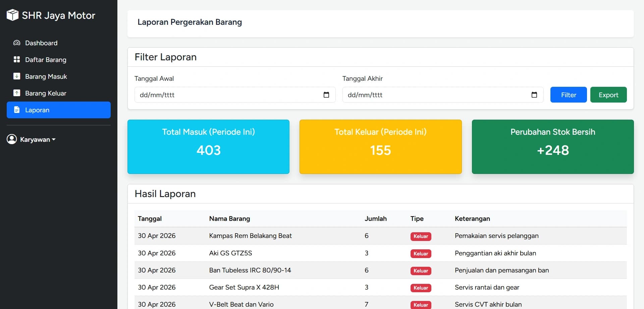The width and height of the screenshot is (644, 309).
Task: Open the Tanggal Awal calendar picker icon
Action: [326, 95]
